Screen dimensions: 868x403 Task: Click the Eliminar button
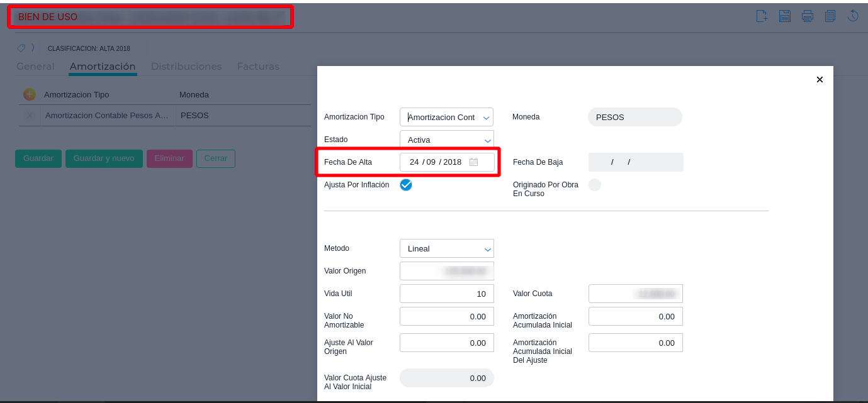pyautogui.click(x=169, y=158)
